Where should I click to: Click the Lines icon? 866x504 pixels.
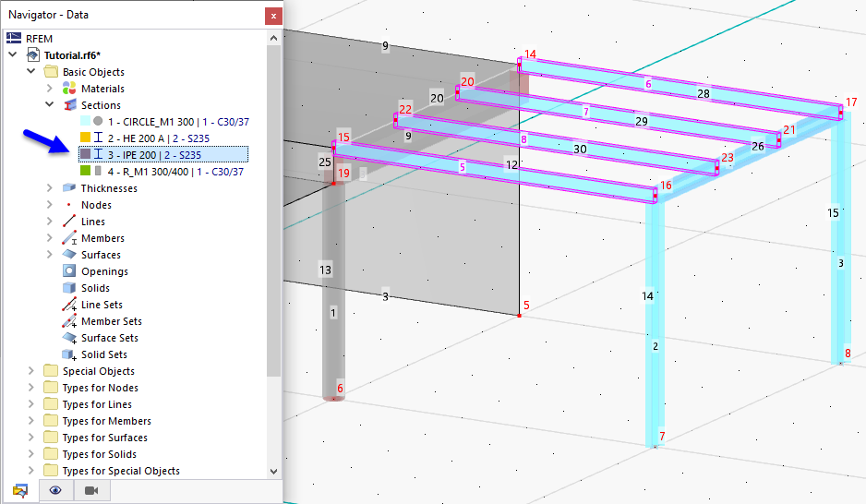click(69, 221)
